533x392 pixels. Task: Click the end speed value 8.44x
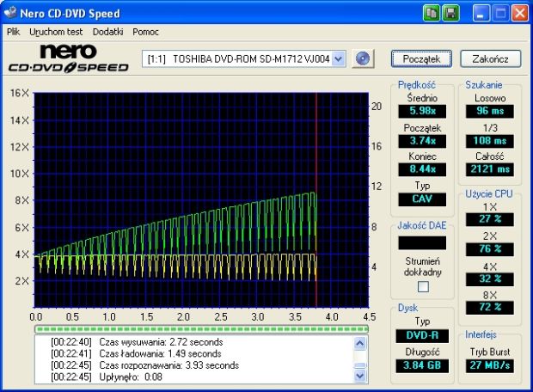pyautogui.click(x=422, y=169)
